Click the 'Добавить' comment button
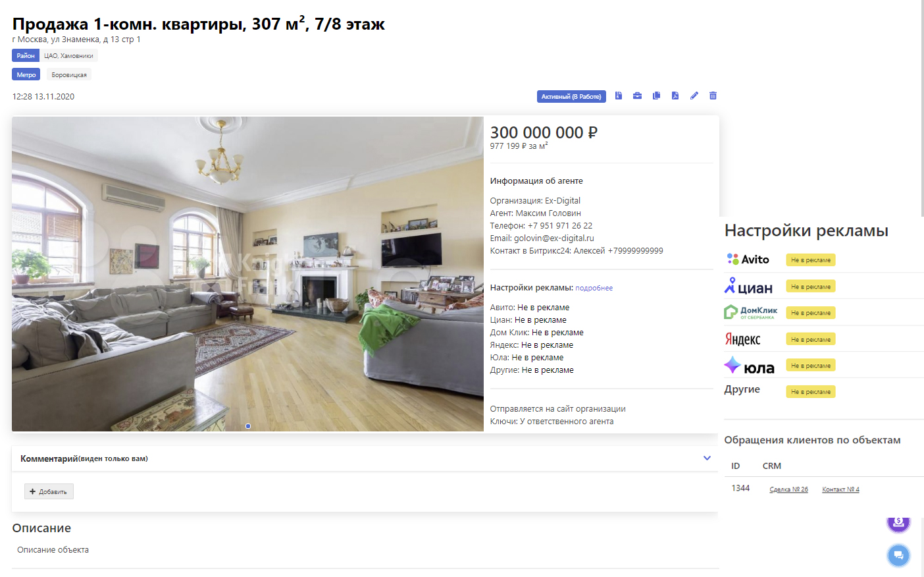The image size is (924, 577). 49,491
